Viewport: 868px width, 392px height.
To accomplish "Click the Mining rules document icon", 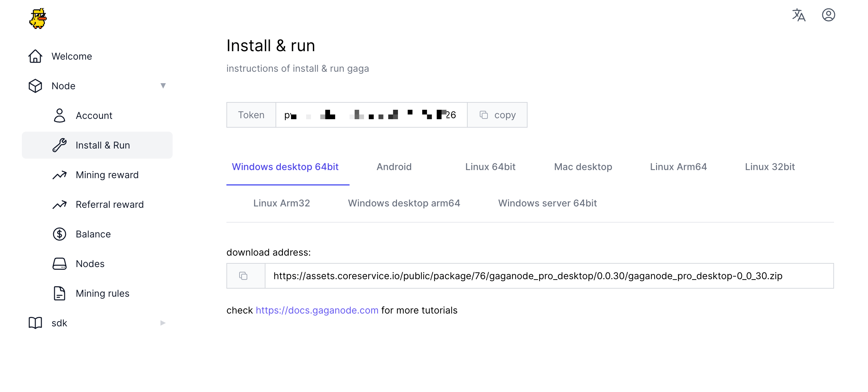I will coord(59,293).
